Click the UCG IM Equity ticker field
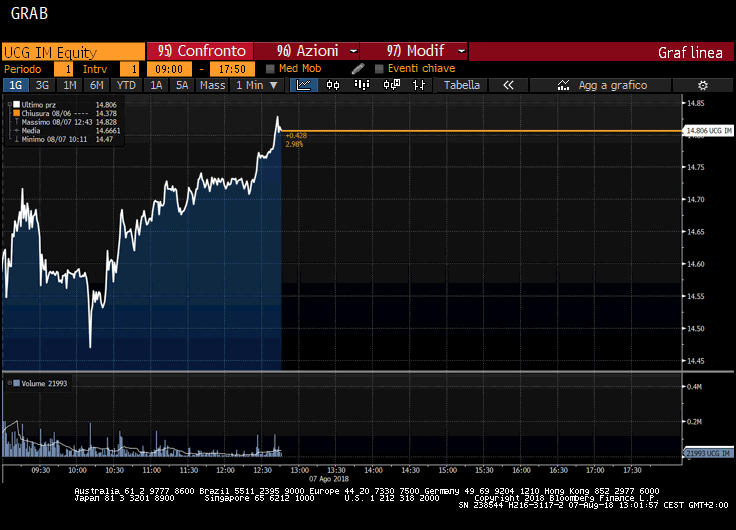This screenshot has height=530, width=736. (x=74, y=52)
